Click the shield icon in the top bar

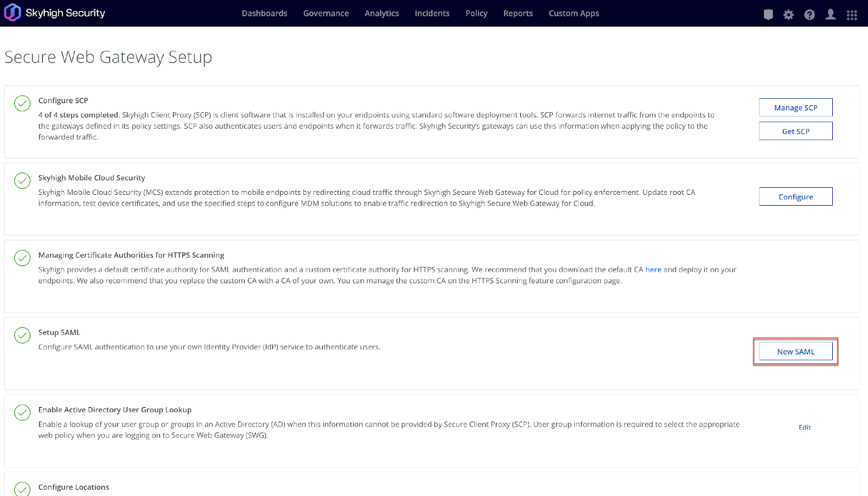(768, 15)
